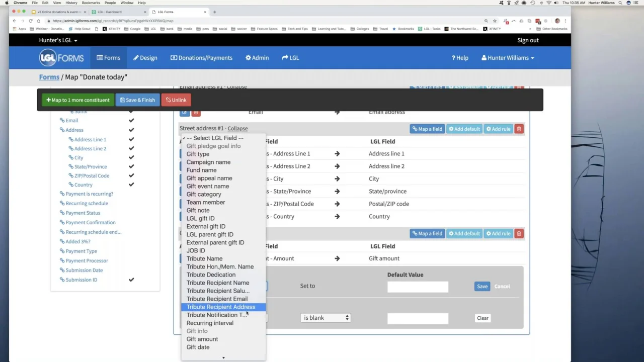
Task: Click the checkmark next to ZIP/Postal Code
Action: coord(131,175)
